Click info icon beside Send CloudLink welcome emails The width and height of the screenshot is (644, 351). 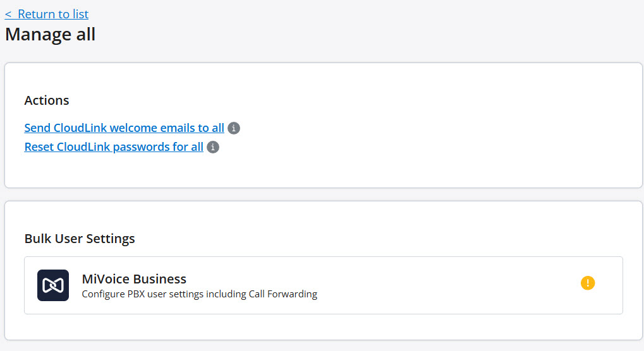coord(234,128)
